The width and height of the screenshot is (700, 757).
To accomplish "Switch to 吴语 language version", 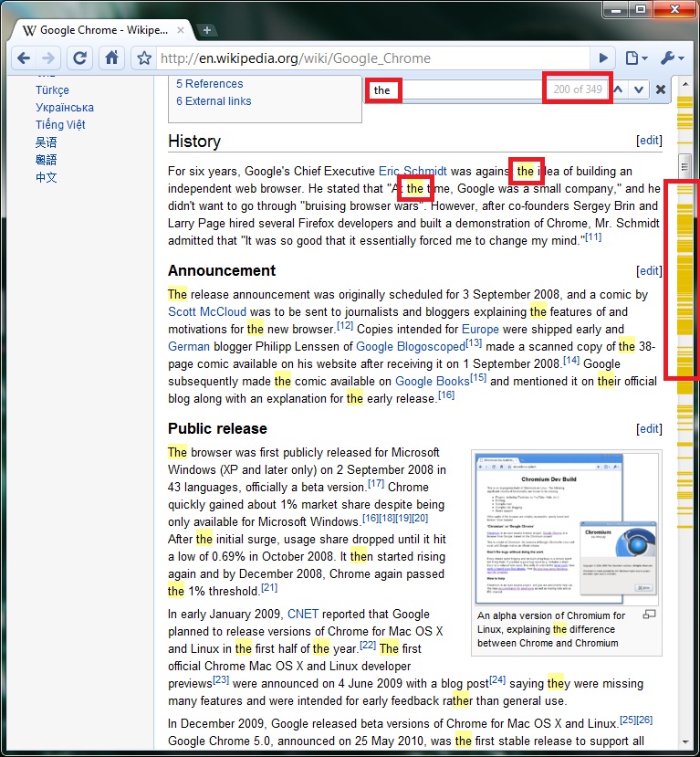I will [x=46, y=142].
